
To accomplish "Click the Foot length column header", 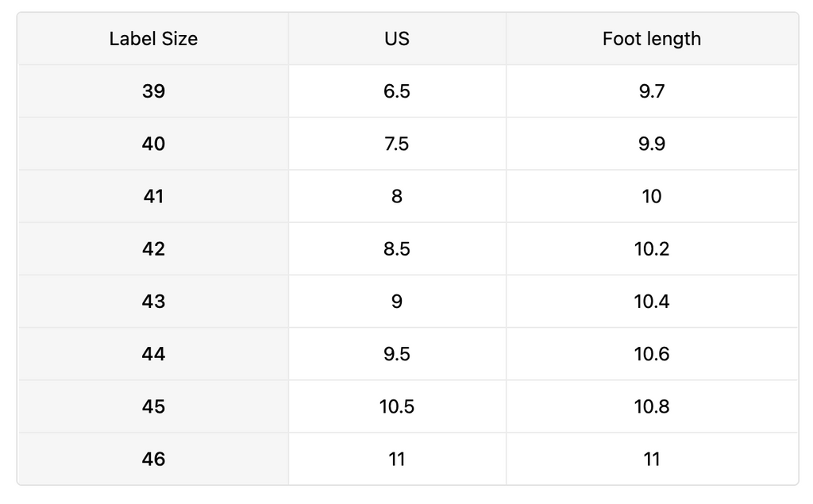I will tap(651, 38).
